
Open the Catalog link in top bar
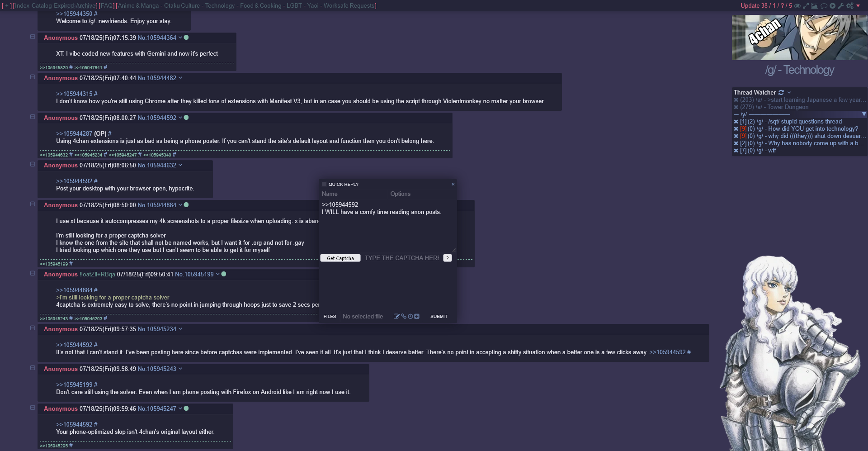(x=42, y=6)
